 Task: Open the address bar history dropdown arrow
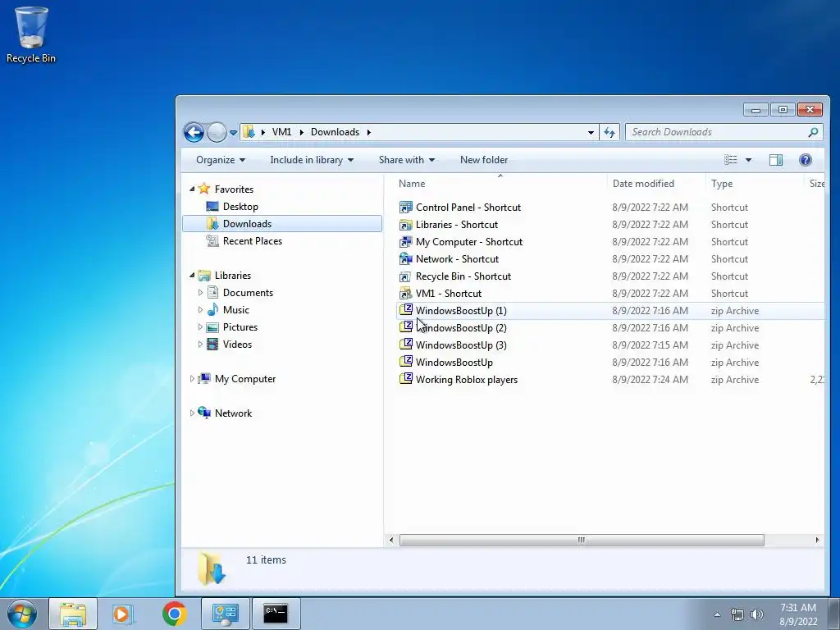(x=591, y=132)
